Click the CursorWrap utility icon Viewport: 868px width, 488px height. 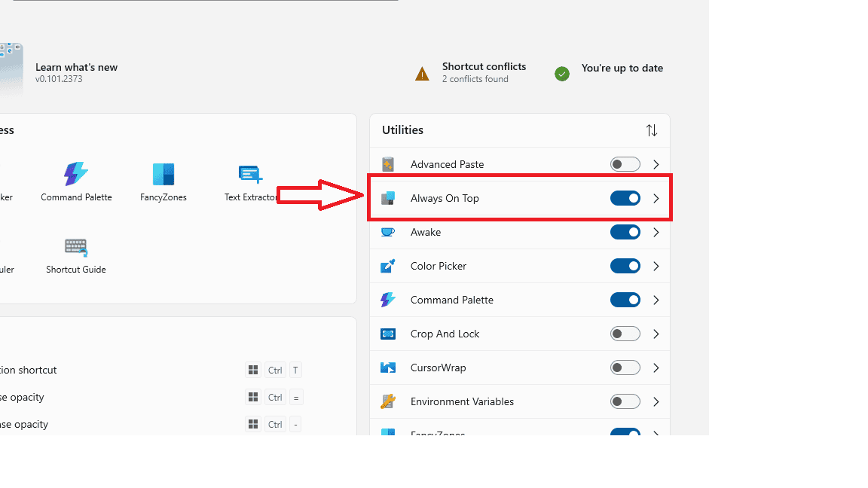pos(388,368)
